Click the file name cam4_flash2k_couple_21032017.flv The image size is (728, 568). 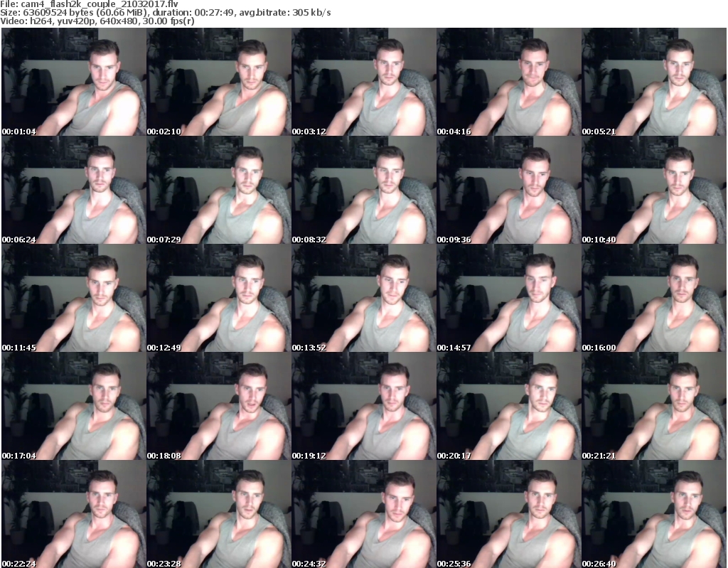tap(100, 4)
